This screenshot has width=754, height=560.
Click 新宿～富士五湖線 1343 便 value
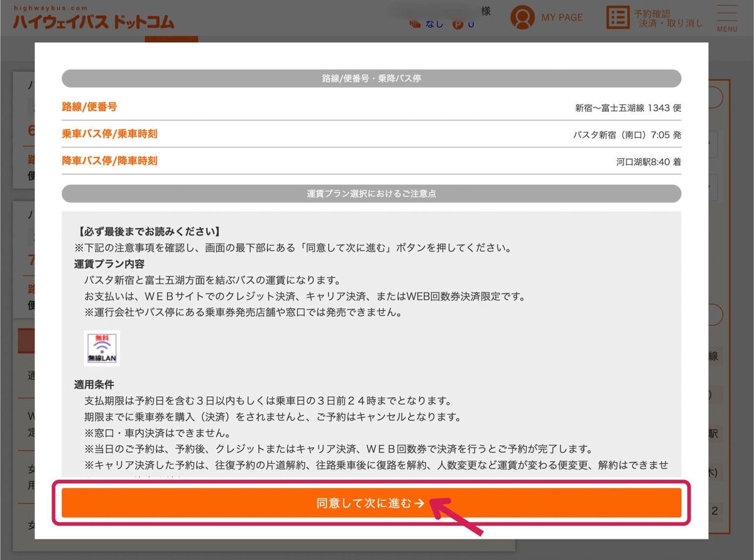click(628, 107)
